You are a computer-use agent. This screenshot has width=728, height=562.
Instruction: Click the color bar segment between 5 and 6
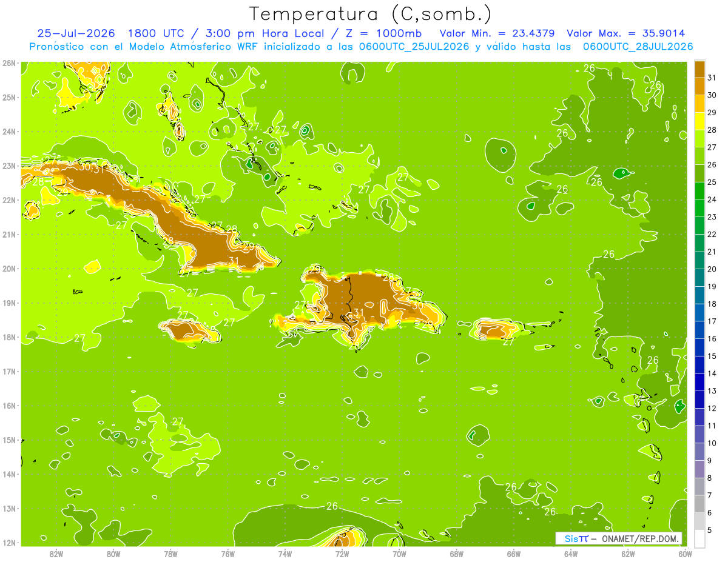click(x=699, y=521)
